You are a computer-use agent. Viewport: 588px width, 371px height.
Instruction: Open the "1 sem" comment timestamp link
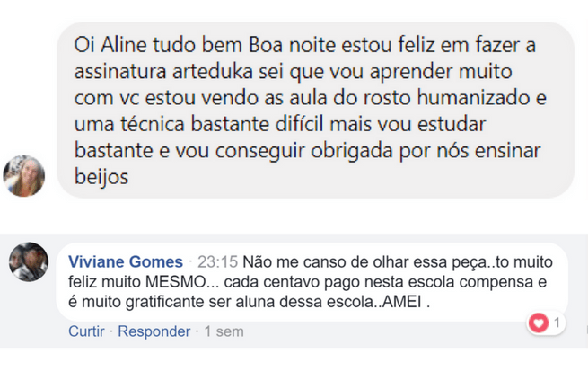tap(224, 331)
